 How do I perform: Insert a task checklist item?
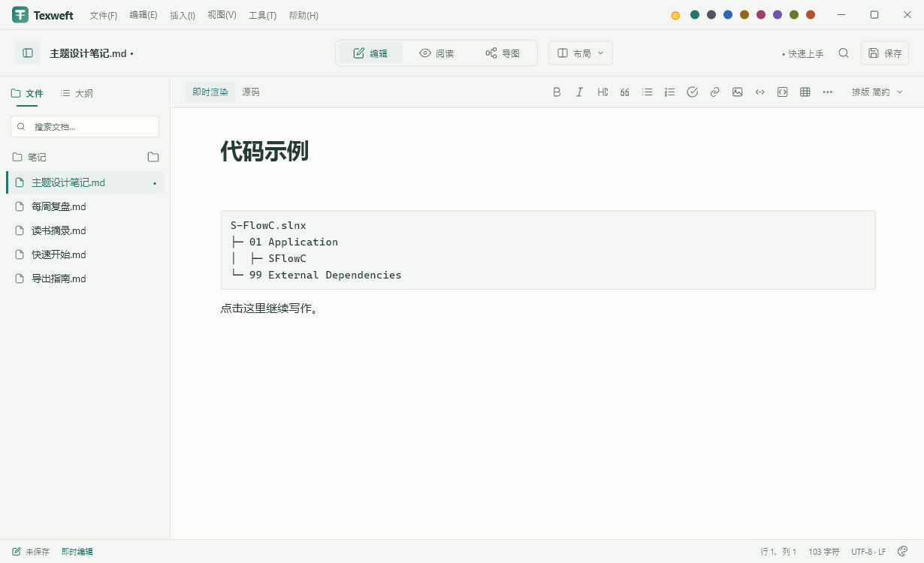[693, 92]
